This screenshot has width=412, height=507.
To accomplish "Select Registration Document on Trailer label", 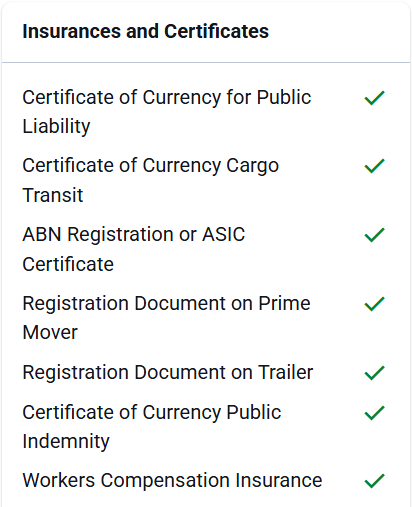I will click(168, 372).
